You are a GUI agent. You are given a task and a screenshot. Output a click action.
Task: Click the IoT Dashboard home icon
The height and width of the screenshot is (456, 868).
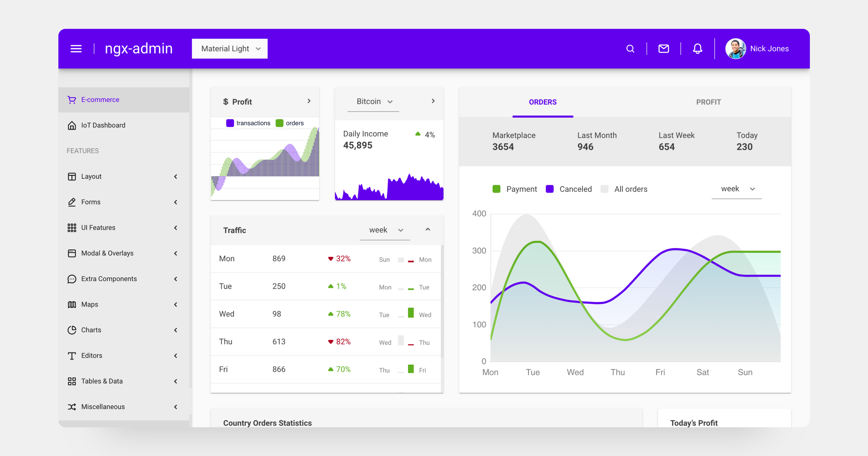[72, 125]
